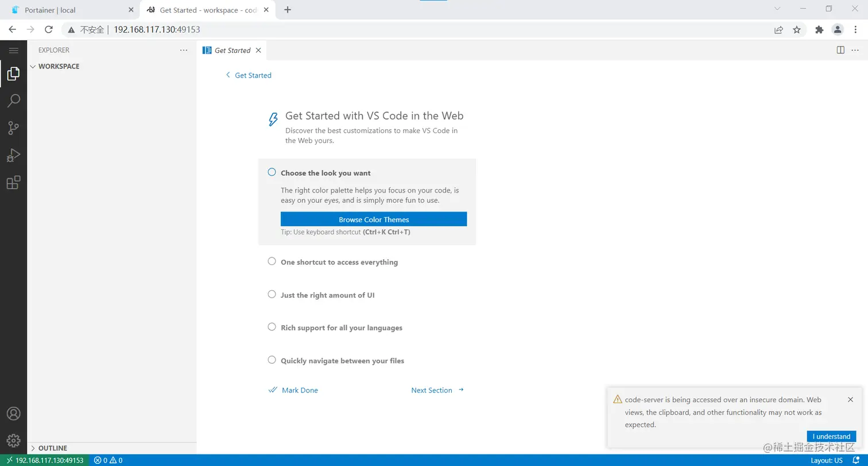Viewport: 868px width, 466px height.
Task: Open Explorer views and more actions menu
Action: pyautogui.click(x=184, y=50)
